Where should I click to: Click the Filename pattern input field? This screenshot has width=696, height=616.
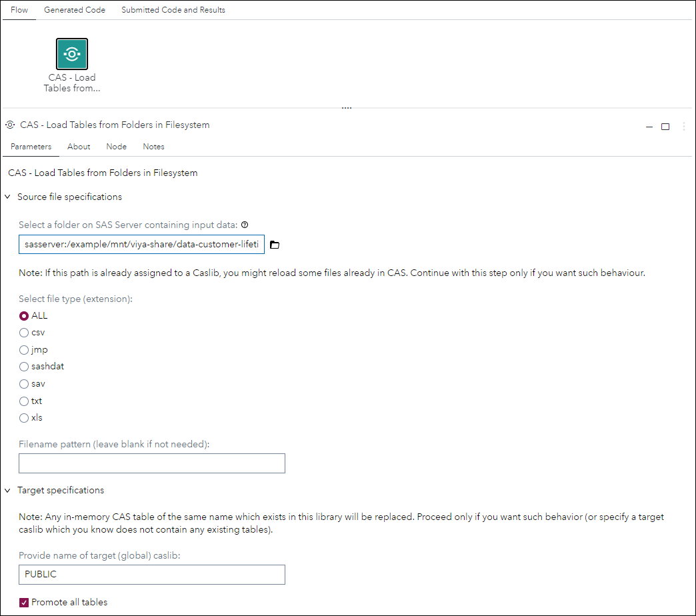click(152, 463)
